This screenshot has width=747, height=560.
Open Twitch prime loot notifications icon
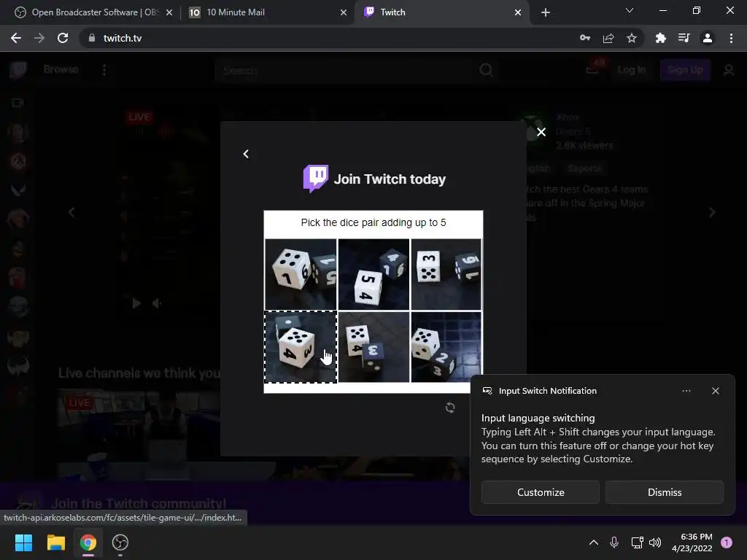[592, 69]
